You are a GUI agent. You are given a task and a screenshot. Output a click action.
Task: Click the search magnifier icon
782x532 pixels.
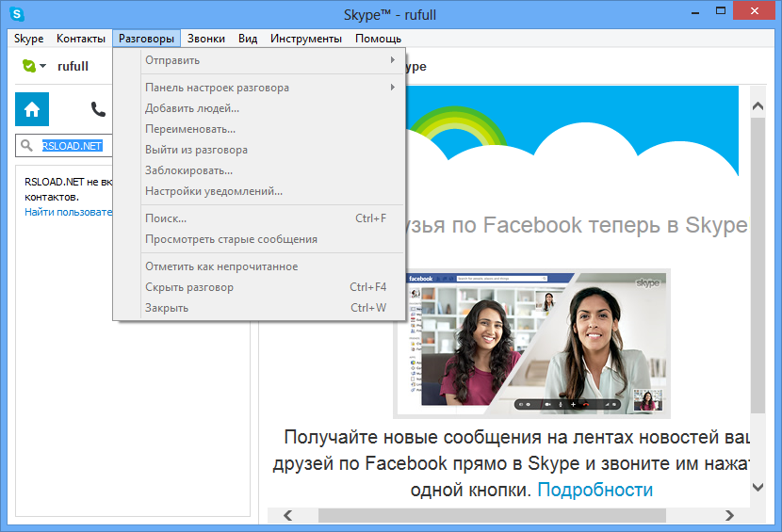coord(27,146)
